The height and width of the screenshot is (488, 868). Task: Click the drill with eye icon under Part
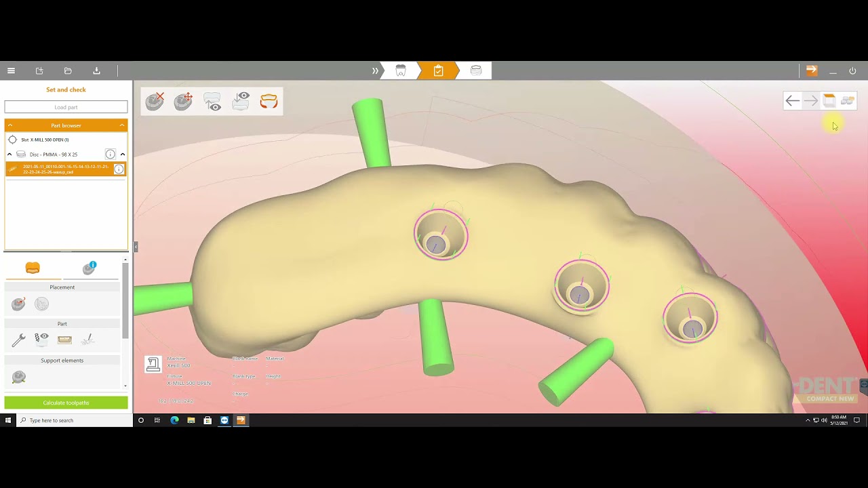(x=41, y=339)
